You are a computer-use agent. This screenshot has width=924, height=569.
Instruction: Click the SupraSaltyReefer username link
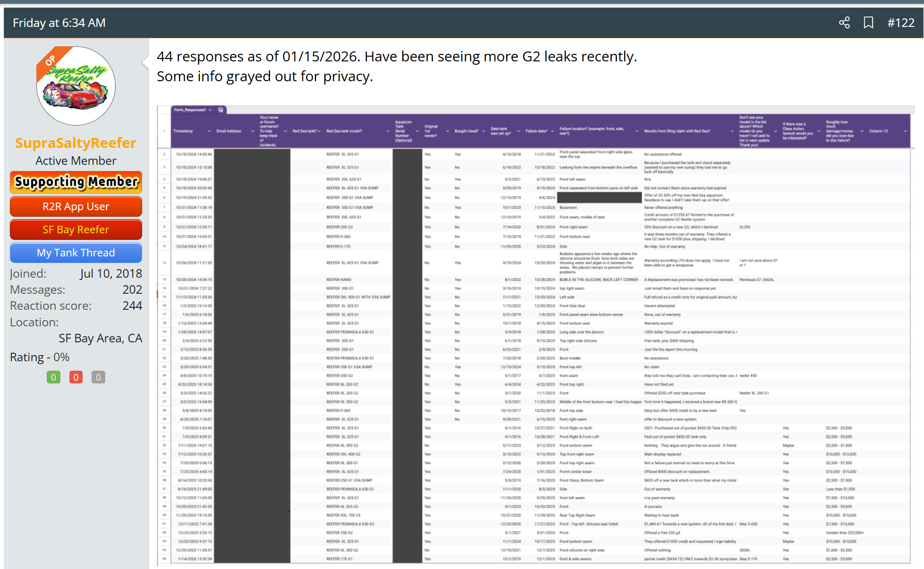76,143
